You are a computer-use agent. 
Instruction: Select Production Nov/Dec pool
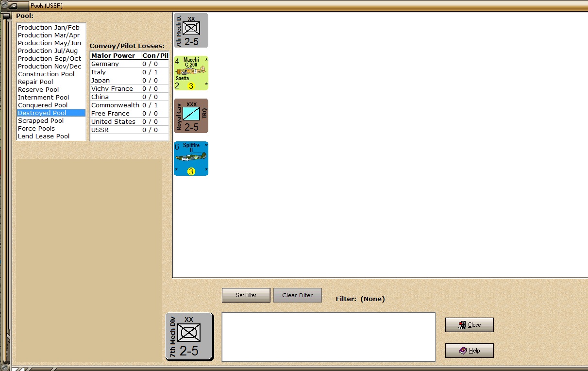51,67
